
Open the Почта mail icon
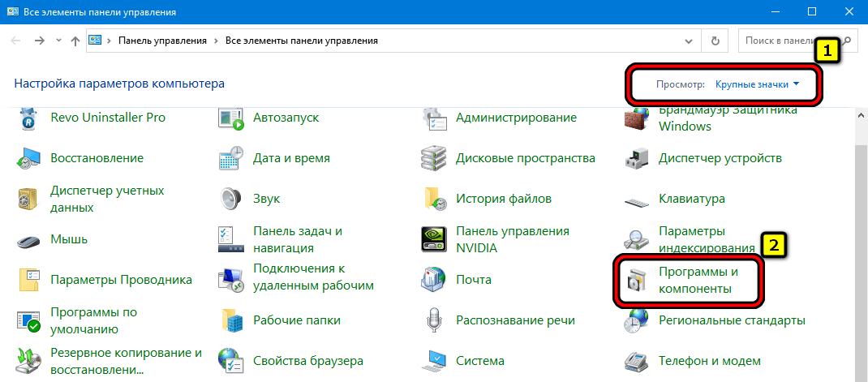[433, 280]
